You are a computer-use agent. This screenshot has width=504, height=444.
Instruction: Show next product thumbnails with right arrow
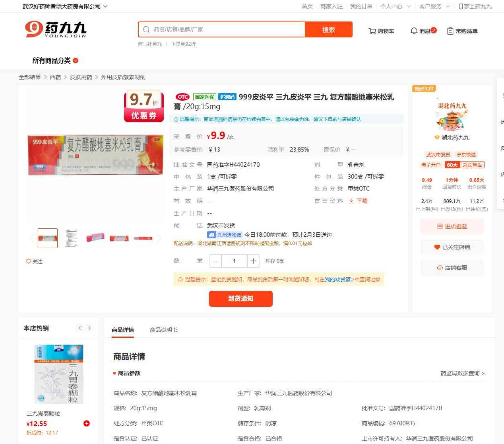[159, 238]
